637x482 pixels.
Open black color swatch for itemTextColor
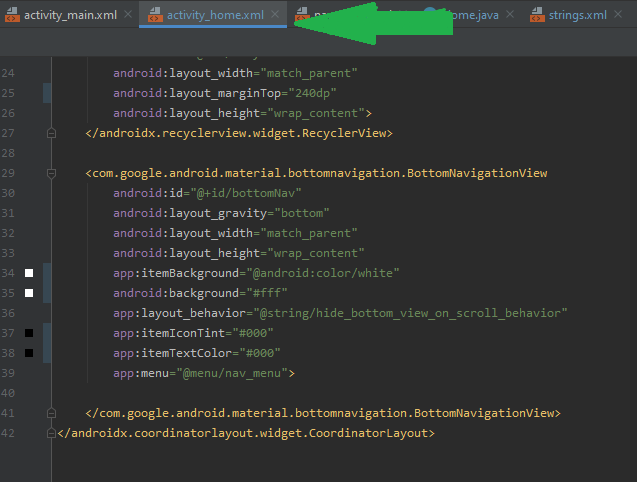point(29,353)
